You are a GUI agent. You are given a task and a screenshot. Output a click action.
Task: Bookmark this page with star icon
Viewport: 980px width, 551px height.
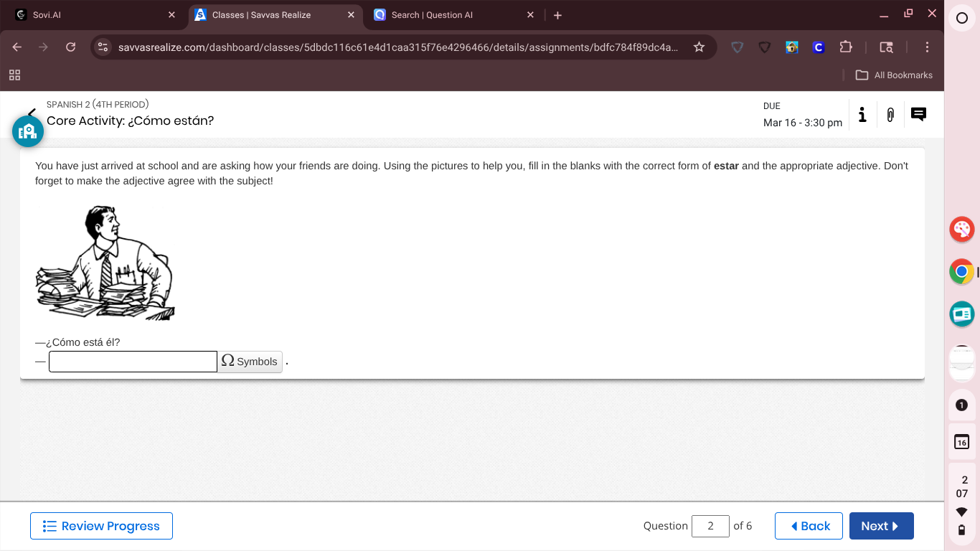(x=699, y=47)
